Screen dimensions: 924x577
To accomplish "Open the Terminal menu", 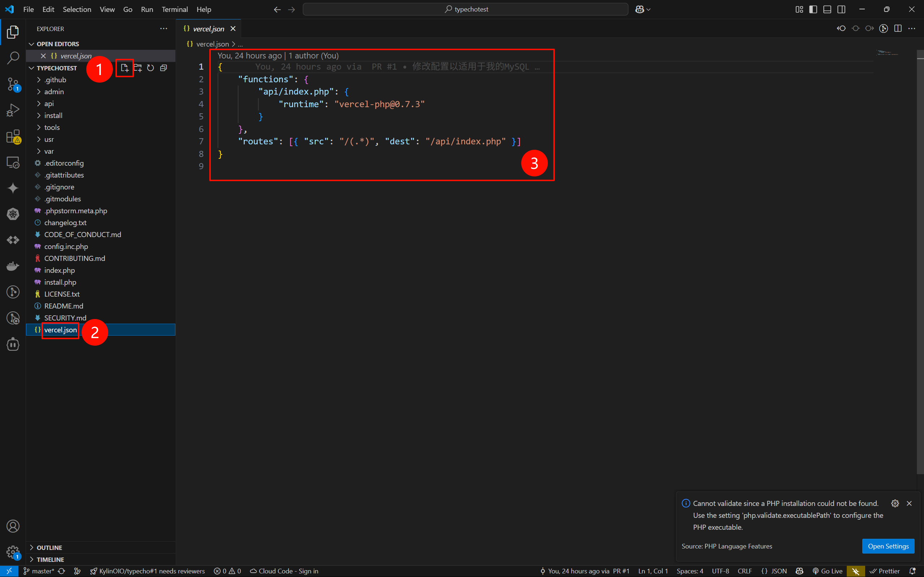I will click(x=174, y=9).
